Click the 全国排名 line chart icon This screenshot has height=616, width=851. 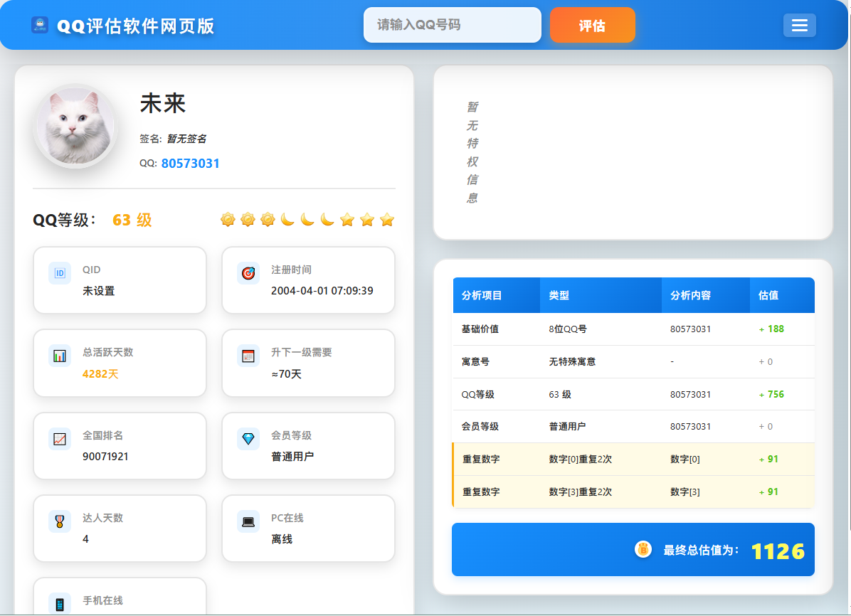click(60, 439)
